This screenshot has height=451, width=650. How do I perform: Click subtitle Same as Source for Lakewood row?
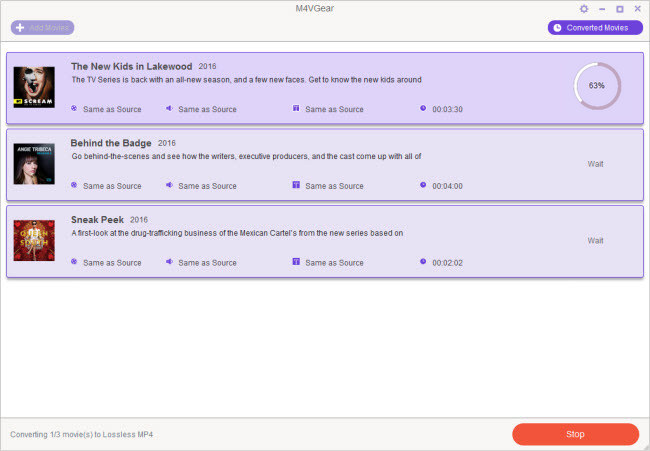334,109
